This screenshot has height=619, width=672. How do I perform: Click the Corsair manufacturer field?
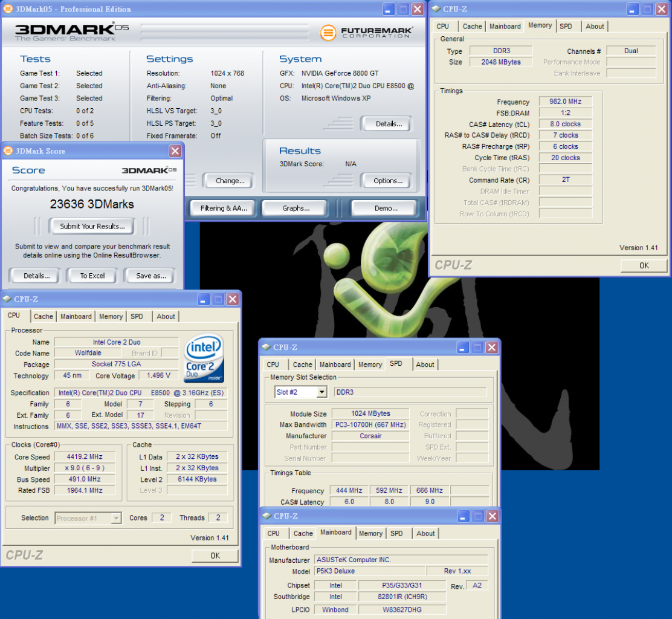tap(370, 436)
